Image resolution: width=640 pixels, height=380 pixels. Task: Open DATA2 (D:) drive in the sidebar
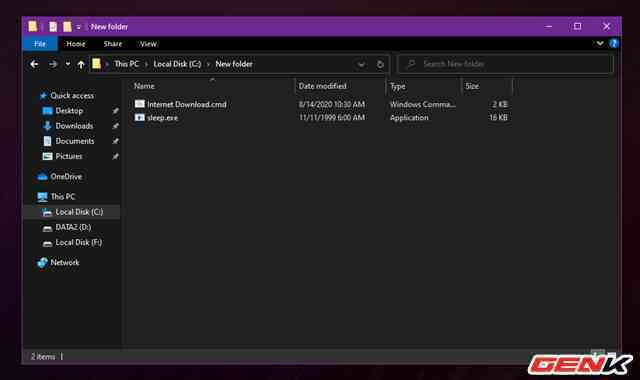(73, 227)
